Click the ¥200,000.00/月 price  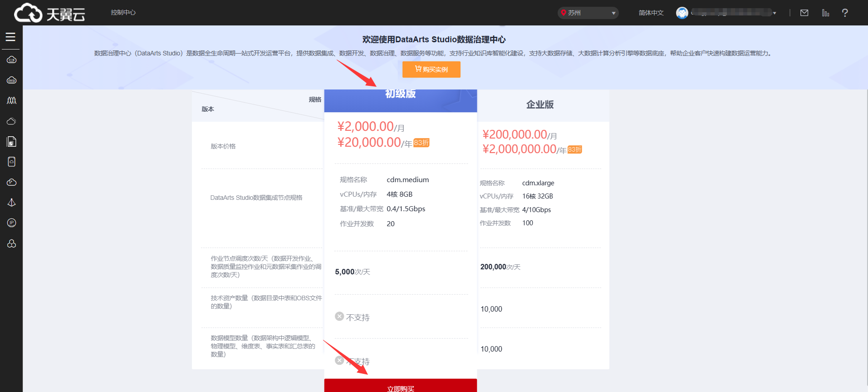point(520,135)
